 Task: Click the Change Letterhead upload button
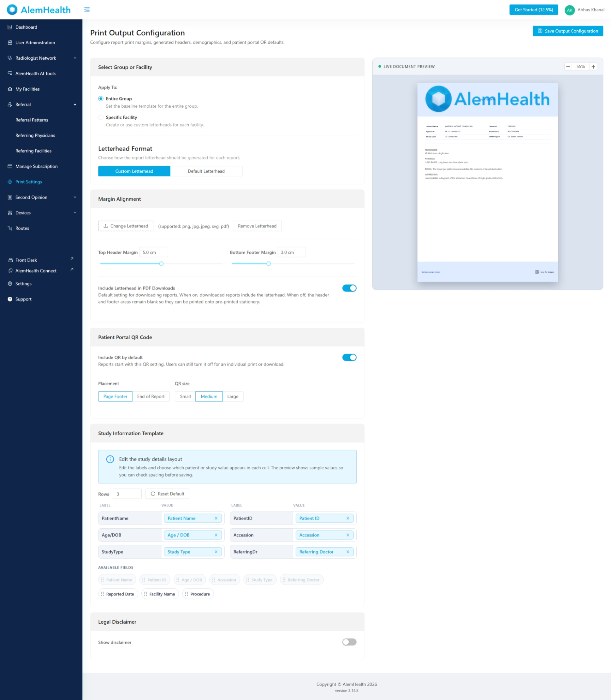pyautogui.click(x=126, y=226)
